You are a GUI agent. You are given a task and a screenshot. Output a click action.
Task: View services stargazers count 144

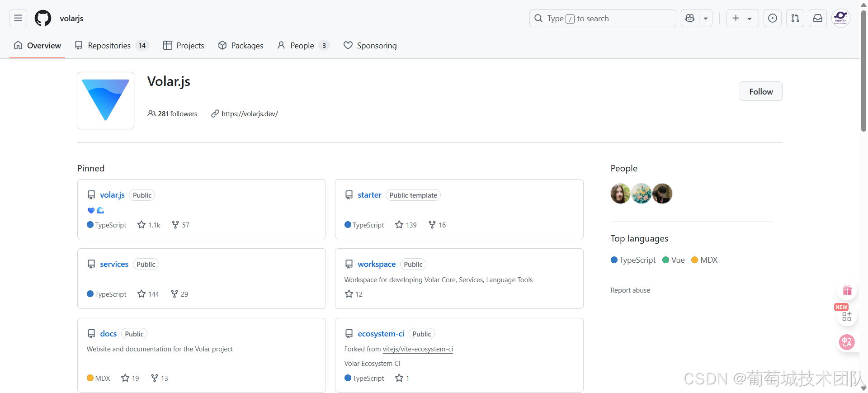(x=148, y=294)
